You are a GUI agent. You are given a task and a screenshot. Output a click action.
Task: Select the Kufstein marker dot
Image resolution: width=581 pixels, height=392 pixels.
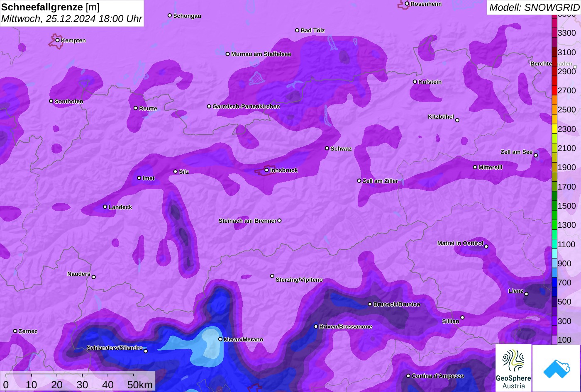pos(415,82)
